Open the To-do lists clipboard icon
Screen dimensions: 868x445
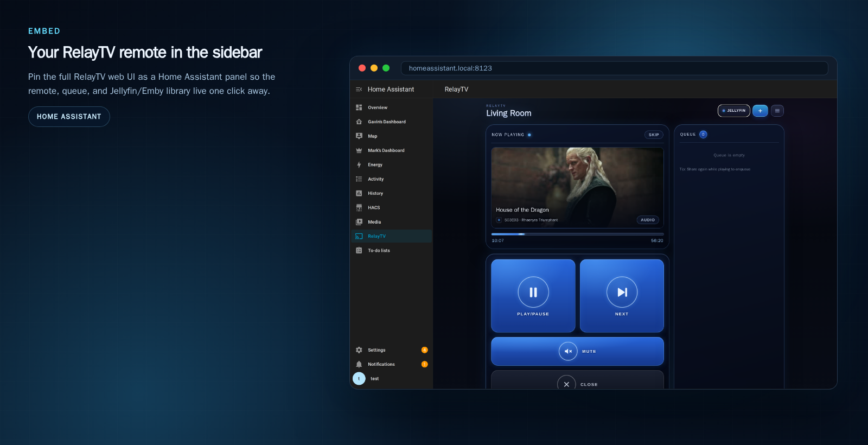(x=359, y=250)
